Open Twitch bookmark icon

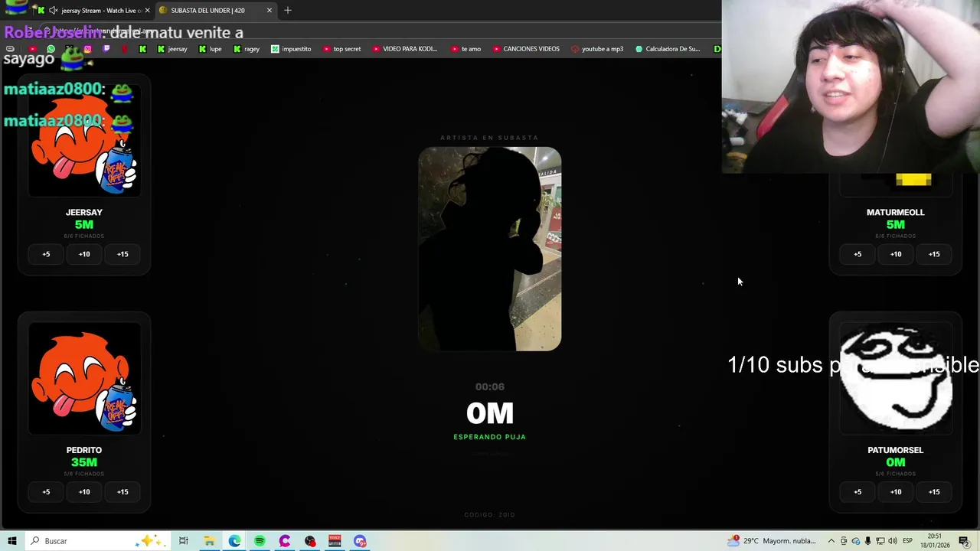click(106, 49)
